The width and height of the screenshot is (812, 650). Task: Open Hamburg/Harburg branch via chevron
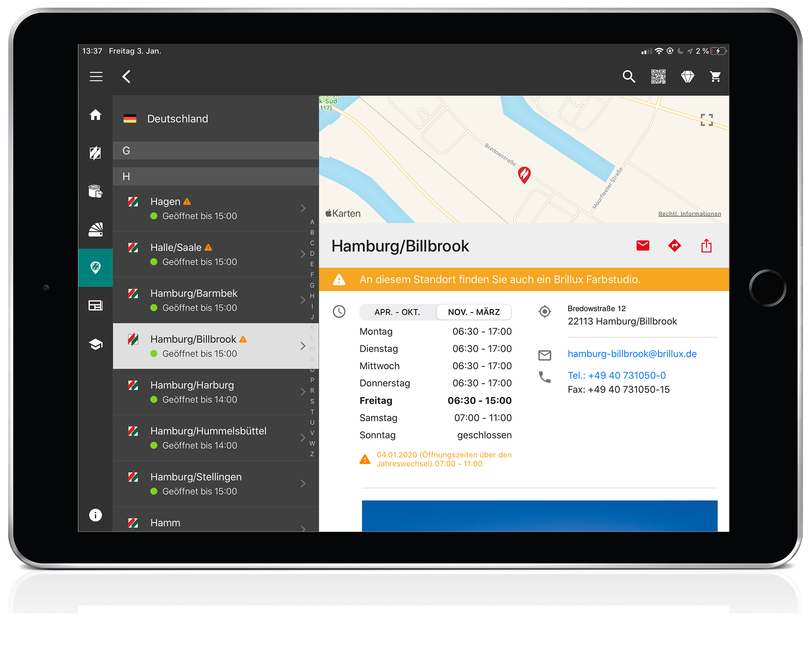coord(303,392)
